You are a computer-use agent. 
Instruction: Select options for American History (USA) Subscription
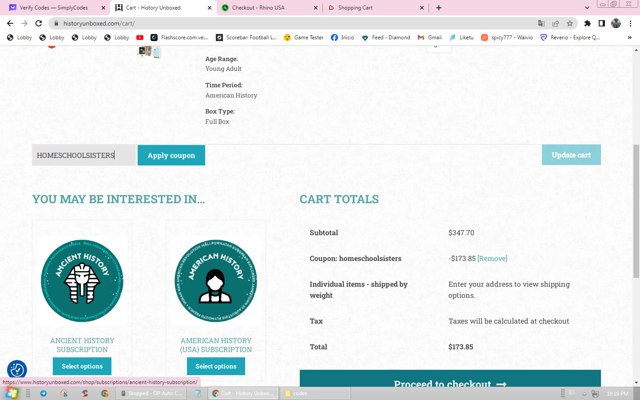216,366
